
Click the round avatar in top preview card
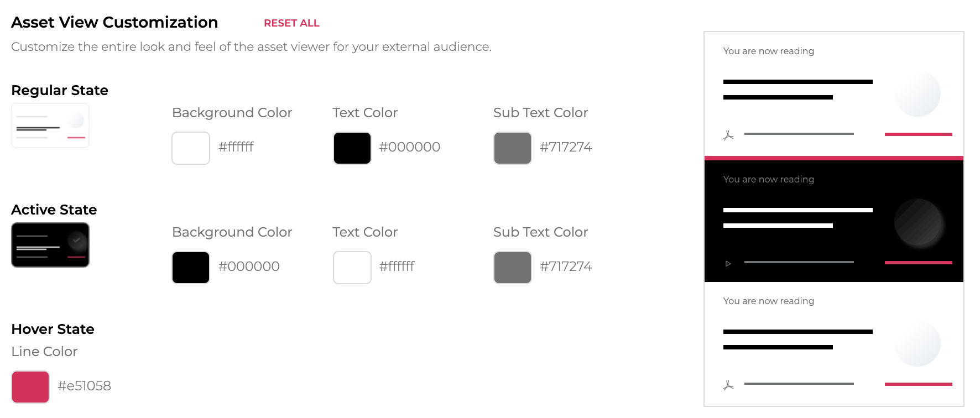[x=918, y=93]
